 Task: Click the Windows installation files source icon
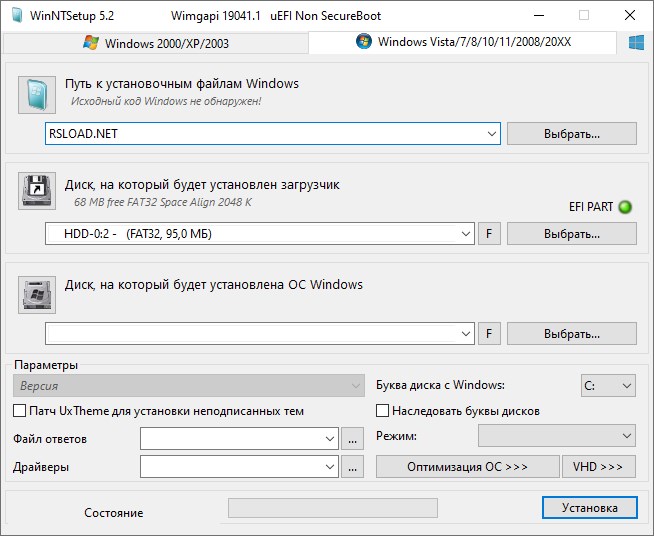[x=37, y=95]
